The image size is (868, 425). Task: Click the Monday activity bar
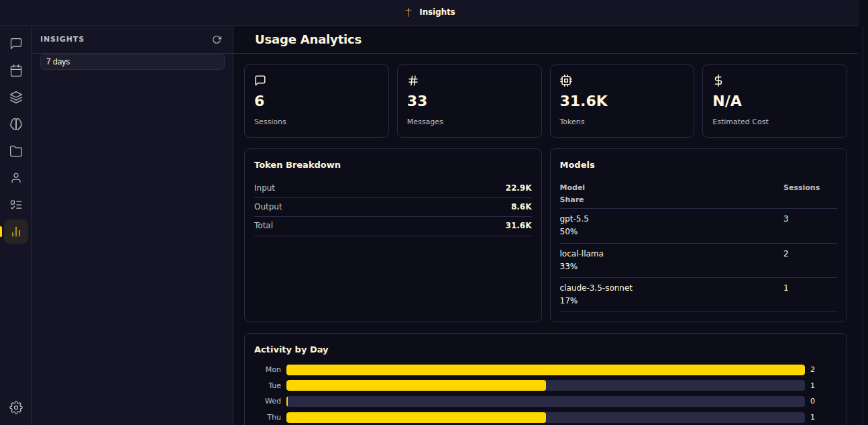click(x=545, y=370)
